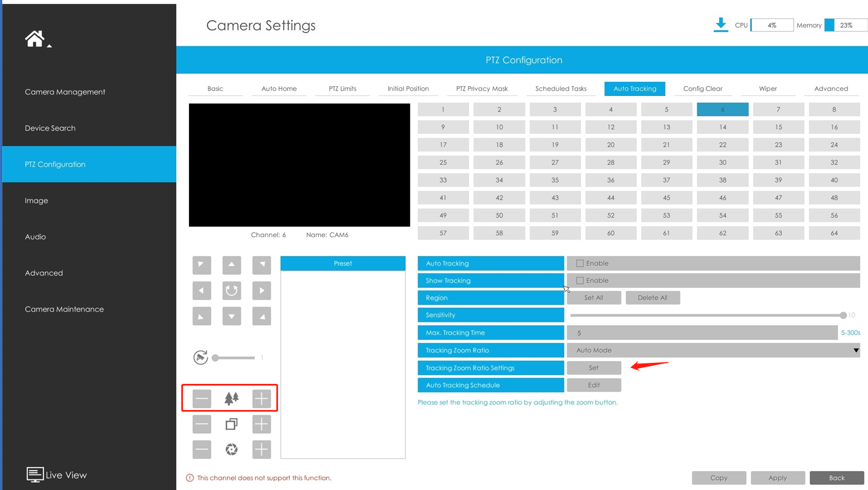Zoom in using plus beside trees icon
868x490 pixels.
[x=261, y=398]
